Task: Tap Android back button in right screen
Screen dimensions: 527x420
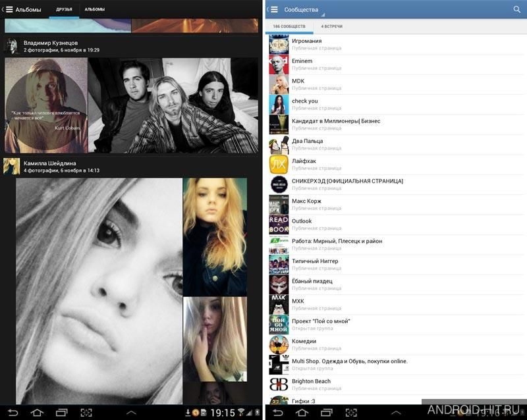Action: tap(278, 413)
